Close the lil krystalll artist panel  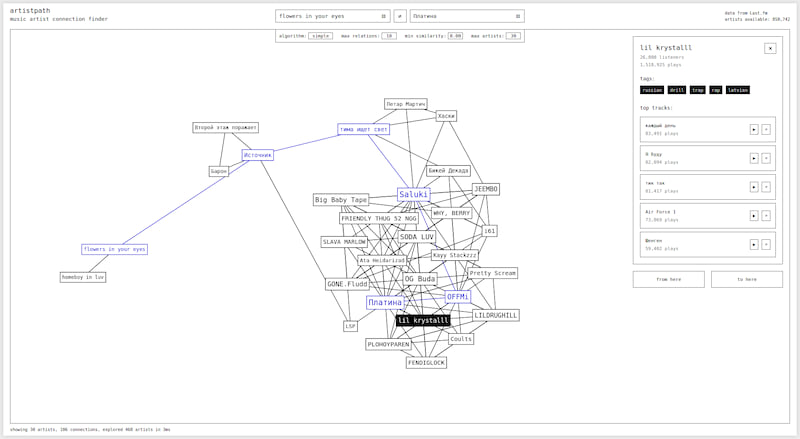[770, 48]
